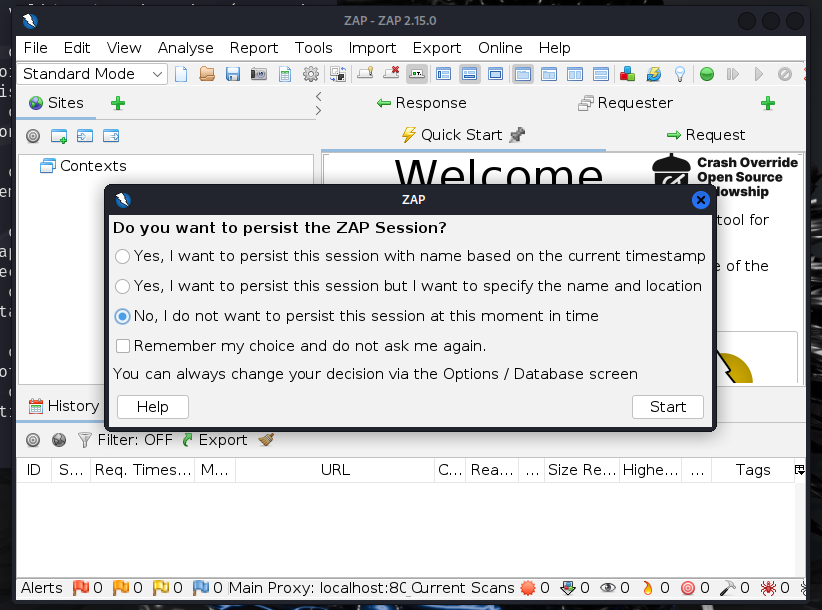
Task: Click the Persist Session floppy disk icon
Action: tap(233, 74)
